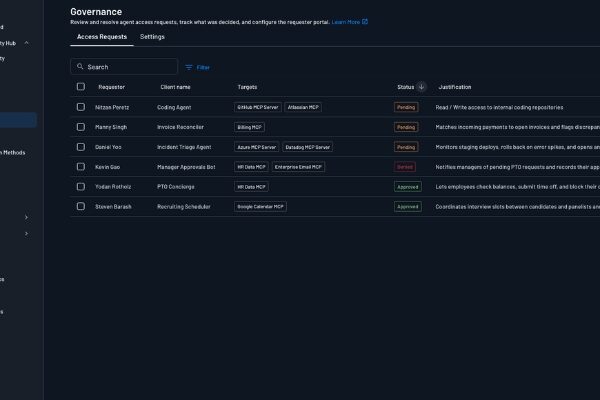The image size is (600, 400).
Task: Click the Enterprise Email MCP tag
Action: pos(298,167)
